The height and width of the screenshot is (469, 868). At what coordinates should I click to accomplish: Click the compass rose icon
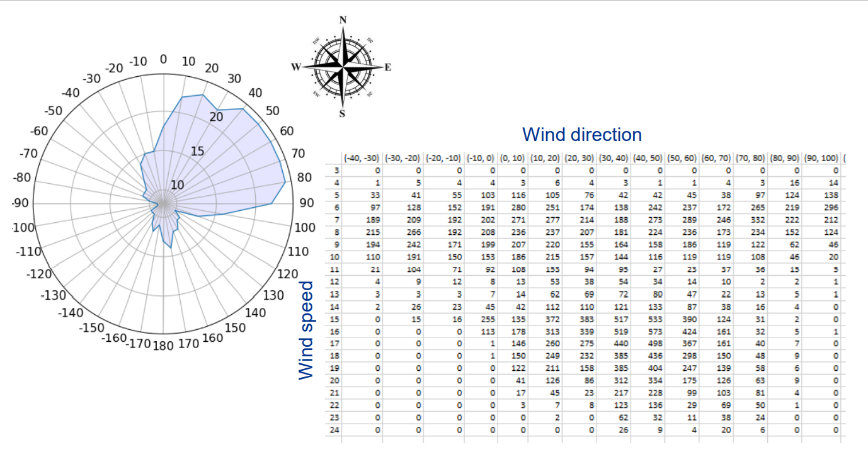(343, 66)
